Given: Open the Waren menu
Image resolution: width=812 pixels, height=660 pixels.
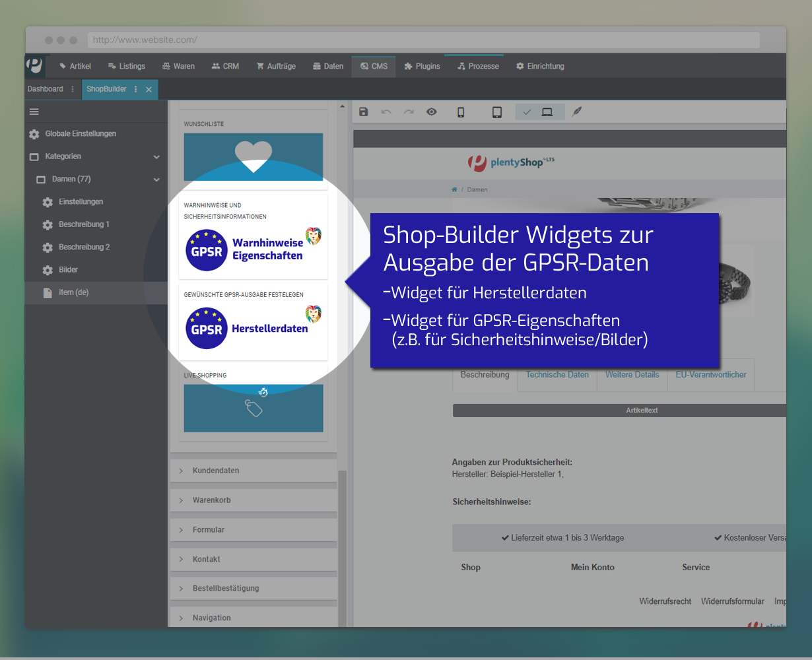Looking at the screenshot, I should [178, 66].
